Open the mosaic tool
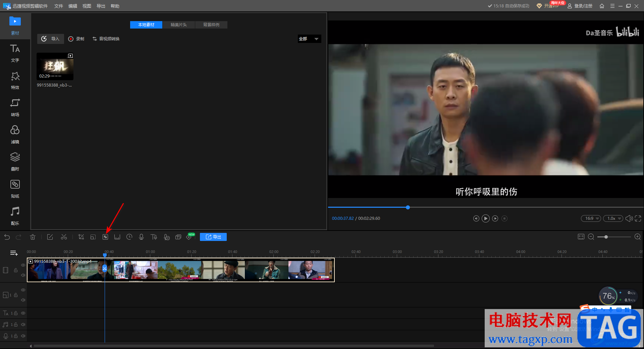 105,237
